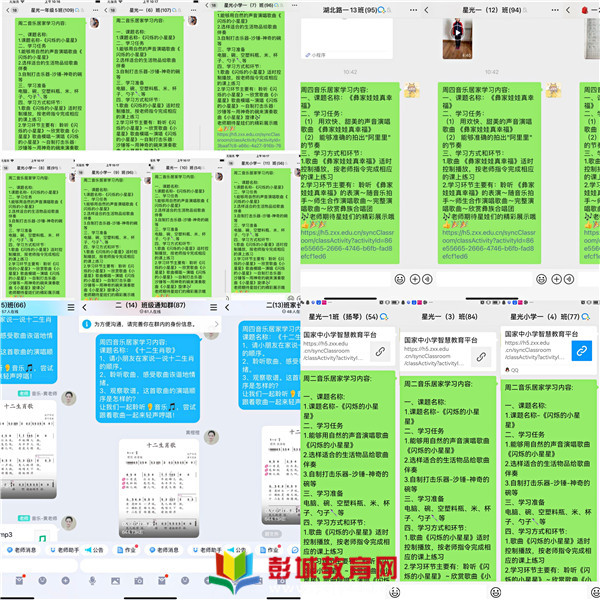
Task: Tap chat title 星光小学一(4)班(77)
Action: (x=545, y=317)
